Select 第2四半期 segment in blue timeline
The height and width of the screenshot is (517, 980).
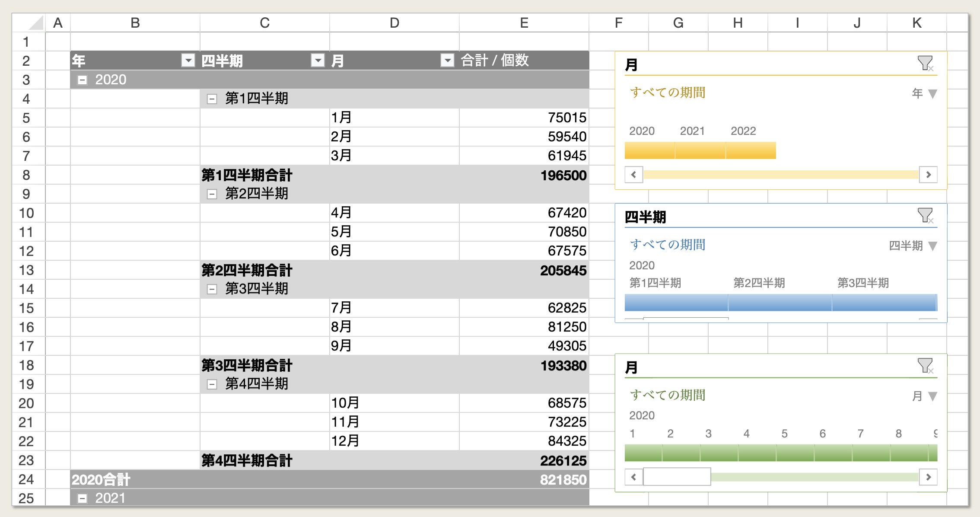[780, 303]
